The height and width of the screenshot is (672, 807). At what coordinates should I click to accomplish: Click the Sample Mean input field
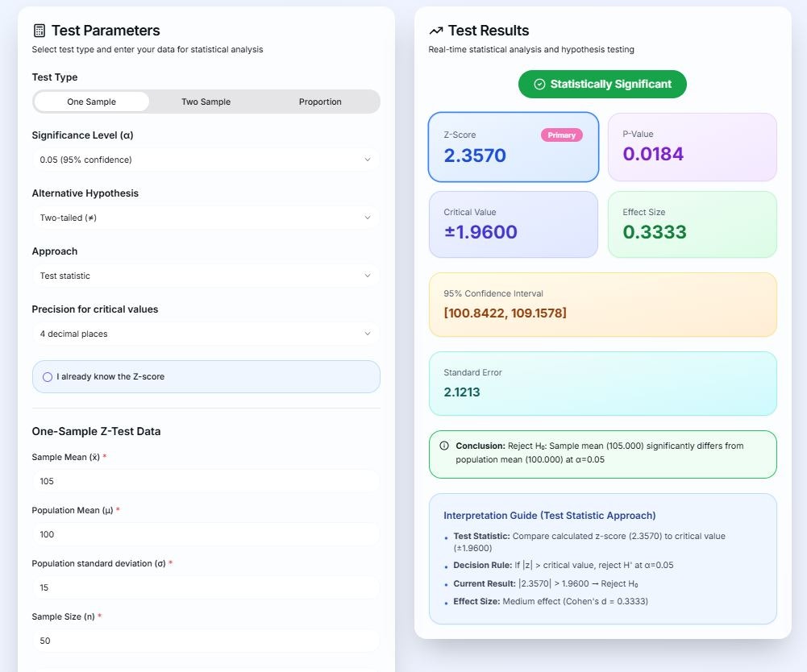click(204, 481)
